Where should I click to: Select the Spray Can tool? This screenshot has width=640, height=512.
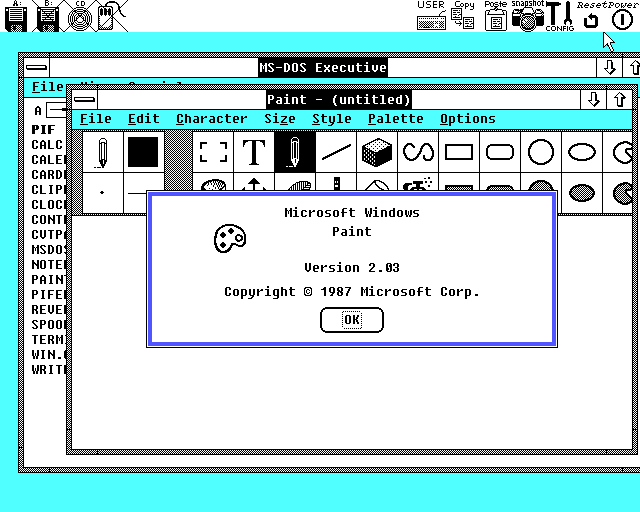pyautogui.click(x=418, y=183)
